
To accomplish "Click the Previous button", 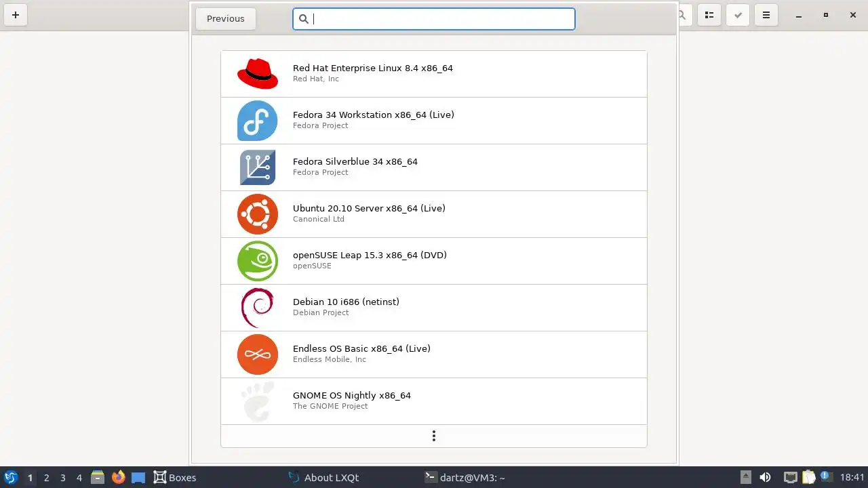I will (226, 19).
